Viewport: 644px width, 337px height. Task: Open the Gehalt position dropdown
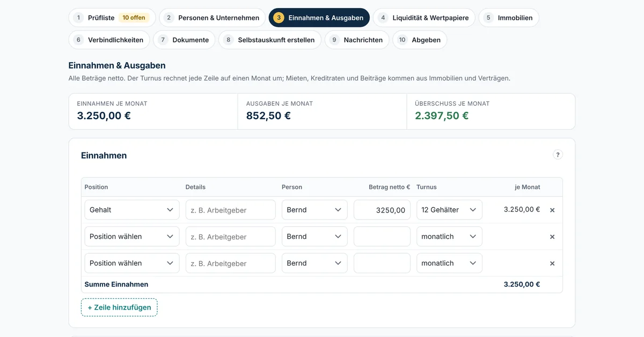pyautogui.click(x=132, y=210)
